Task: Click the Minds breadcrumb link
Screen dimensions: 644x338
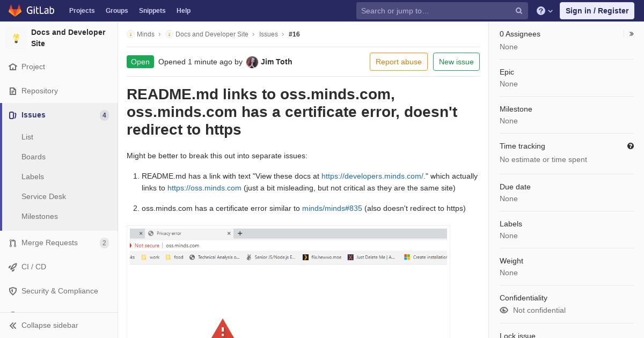Action: click(x=145, y=34)
